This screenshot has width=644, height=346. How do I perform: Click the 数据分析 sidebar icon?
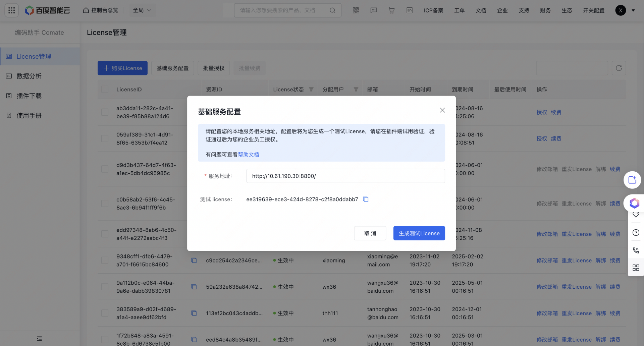pyautogui.click(x=9, y=76)
